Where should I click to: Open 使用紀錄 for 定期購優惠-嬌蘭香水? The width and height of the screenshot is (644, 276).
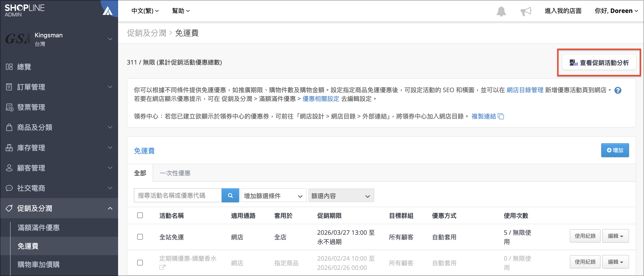(585, 262)
